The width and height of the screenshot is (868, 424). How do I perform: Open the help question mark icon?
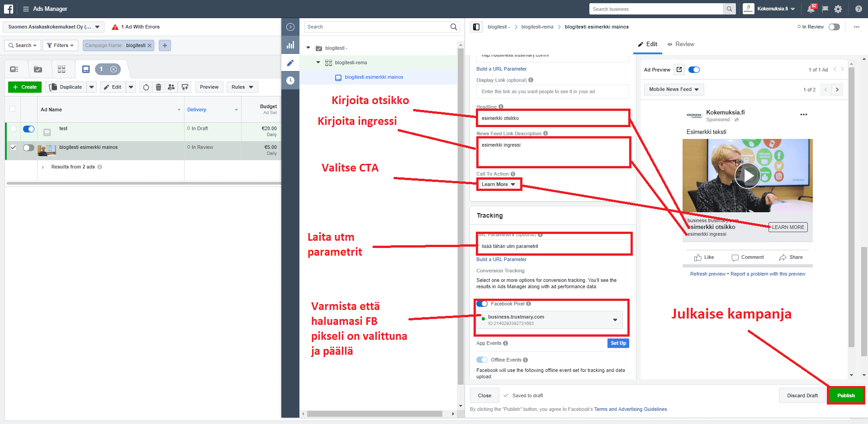[859, 9]
